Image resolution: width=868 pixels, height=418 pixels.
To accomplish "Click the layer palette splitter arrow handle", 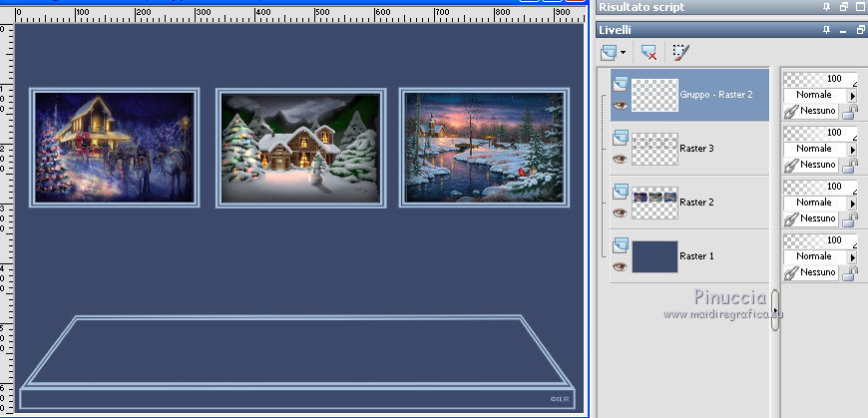I will [775, 310].
